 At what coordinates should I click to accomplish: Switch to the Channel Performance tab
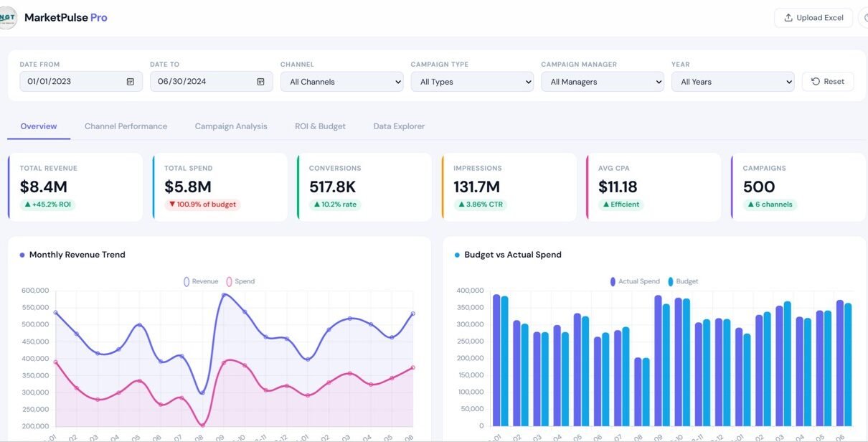pyautogui.click(x=126, y=126)
